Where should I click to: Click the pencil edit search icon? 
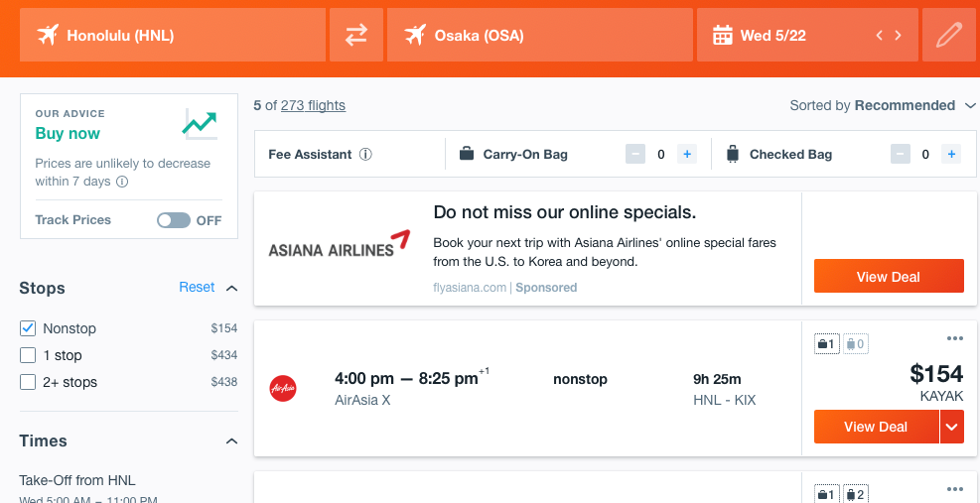coord(949,35)
